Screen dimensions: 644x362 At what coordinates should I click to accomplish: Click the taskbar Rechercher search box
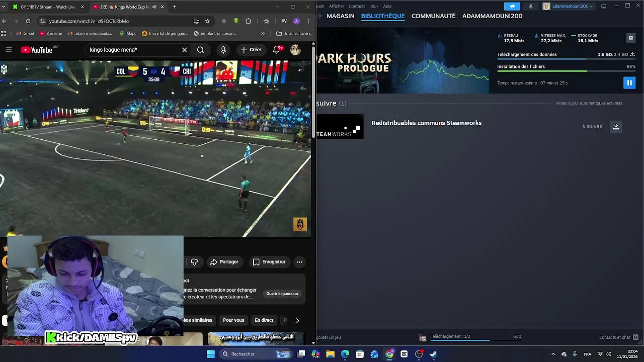pos(257,354)
